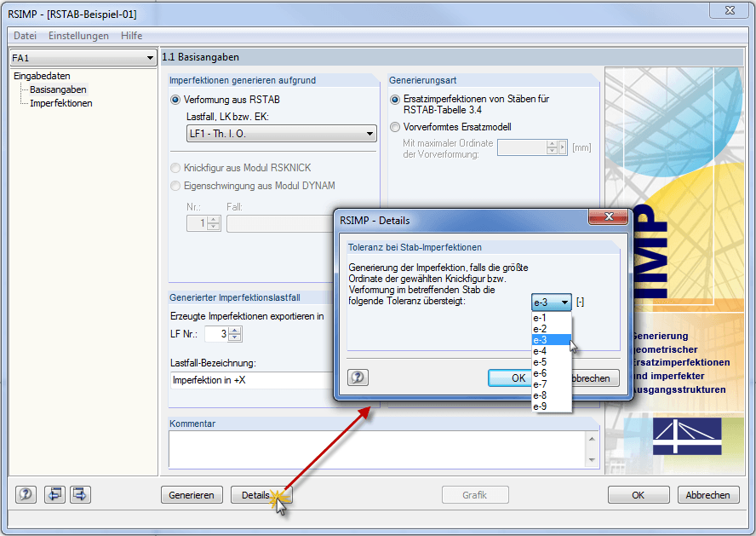Choose Vorverformtes Ersatzmodell option
Screen dimensions: 756x536
[395, 127]
